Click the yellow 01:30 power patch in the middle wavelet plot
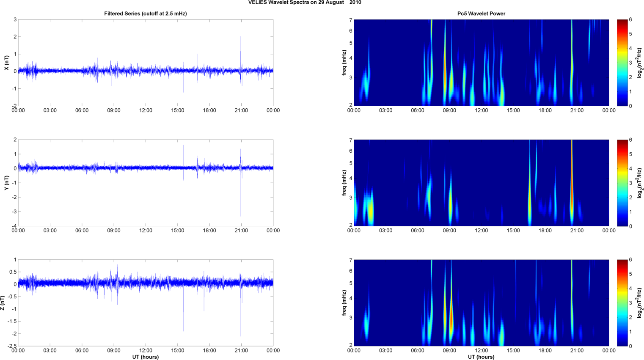Screen dimensions: 644x360 [370, 209]
